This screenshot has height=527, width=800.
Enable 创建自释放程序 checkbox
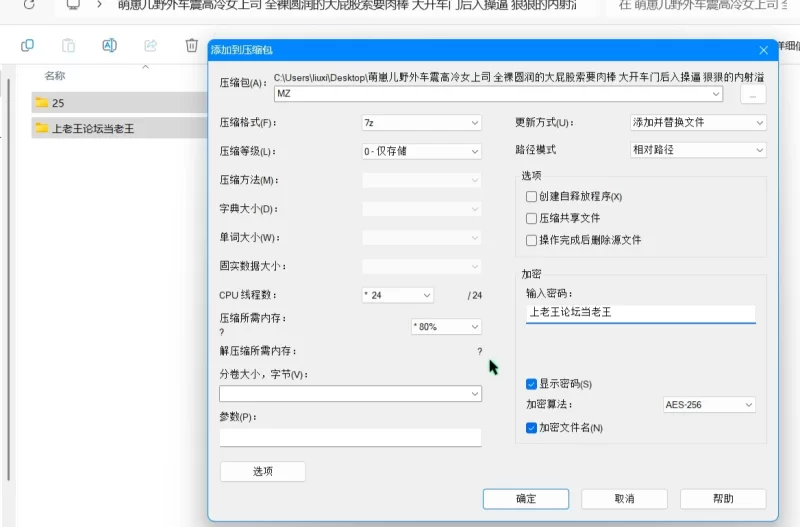(x=531, y=196)
